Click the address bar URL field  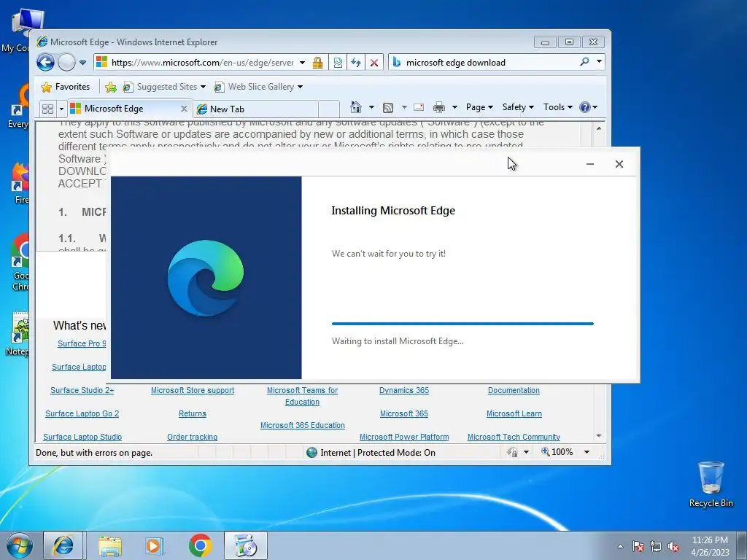click(202, 63)
